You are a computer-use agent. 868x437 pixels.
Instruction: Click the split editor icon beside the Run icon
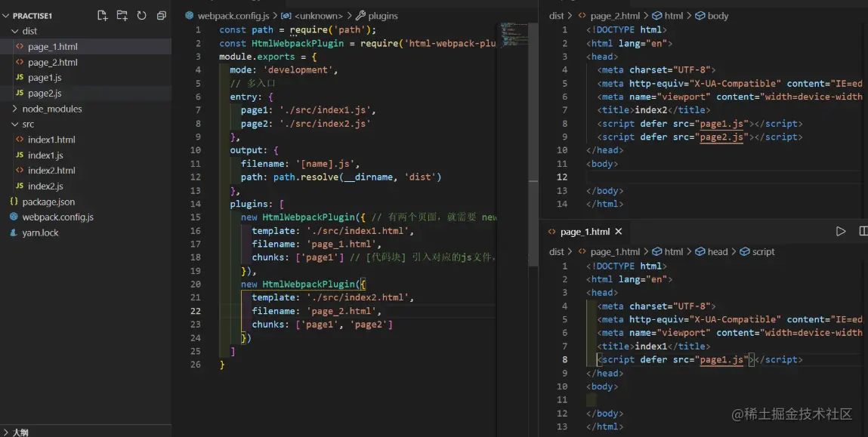[863, 231]
